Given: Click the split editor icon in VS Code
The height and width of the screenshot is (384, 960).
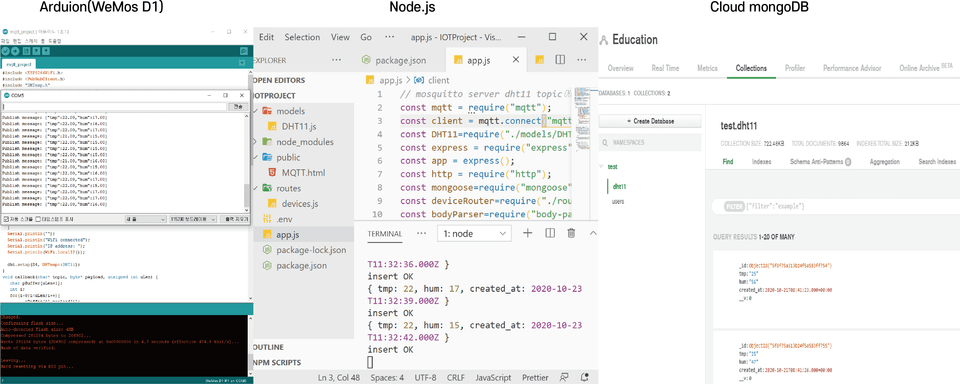Looking at the screenshot, I should (x=559, y=60).
